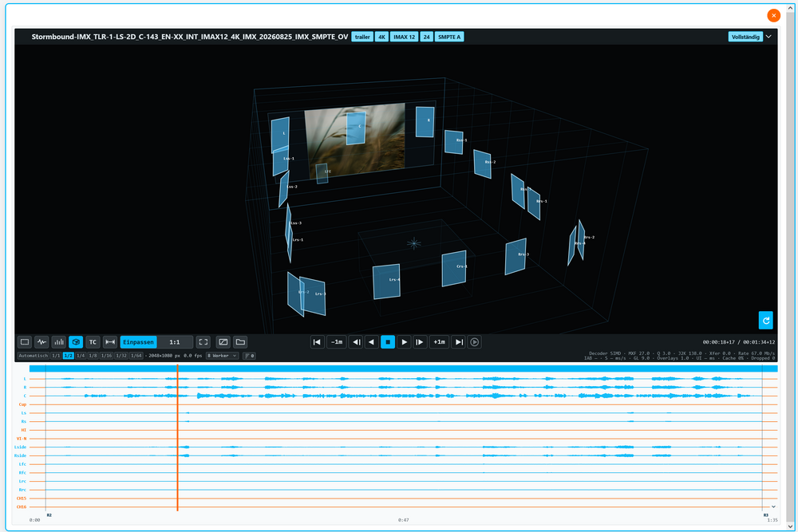
Task: Click the Lside channel label
Action: pos(21,447)
